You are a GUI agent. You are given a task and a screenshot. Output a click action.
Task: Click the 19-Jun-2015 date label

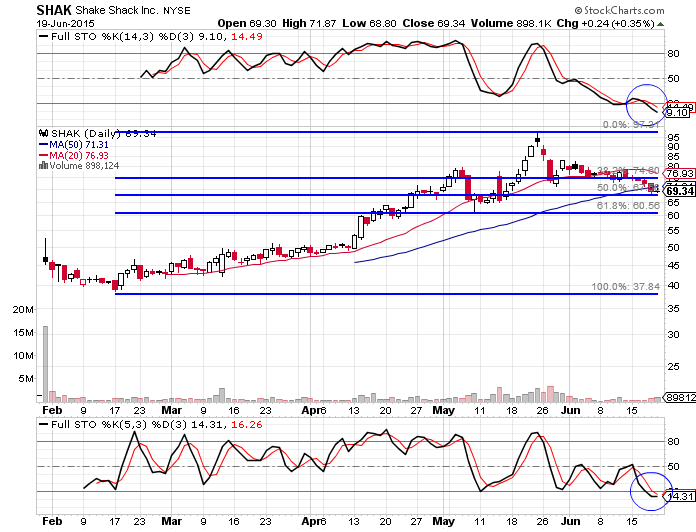65,24
